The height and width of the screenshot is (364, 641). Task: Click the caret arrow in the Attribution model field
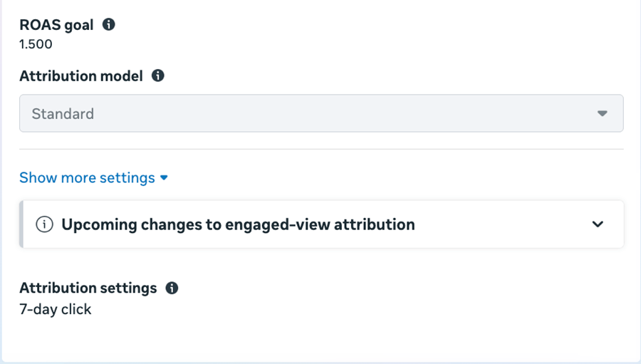pyautogui.click(x=603, y=113)
